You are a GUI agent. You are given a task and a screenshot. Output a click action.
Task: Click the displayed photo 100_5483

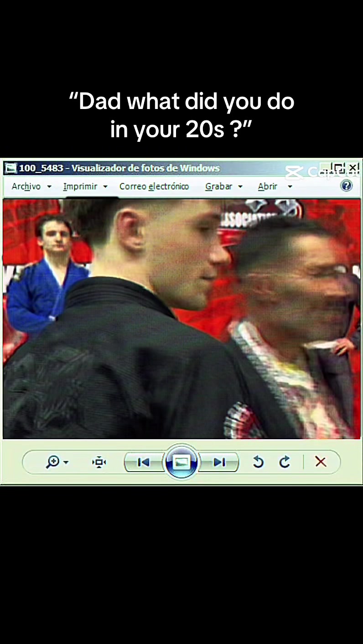coord(181,319)
